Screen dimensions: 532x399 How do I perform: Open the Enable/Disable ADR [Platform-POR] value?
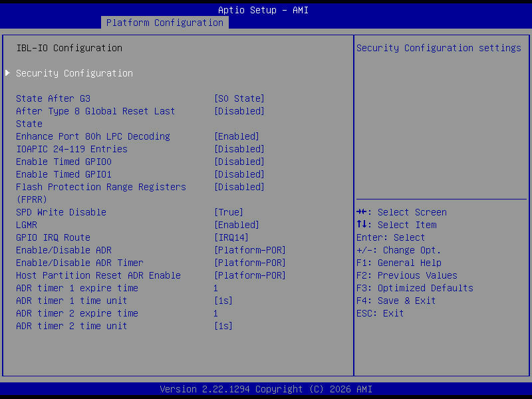(x=250, y=250)
